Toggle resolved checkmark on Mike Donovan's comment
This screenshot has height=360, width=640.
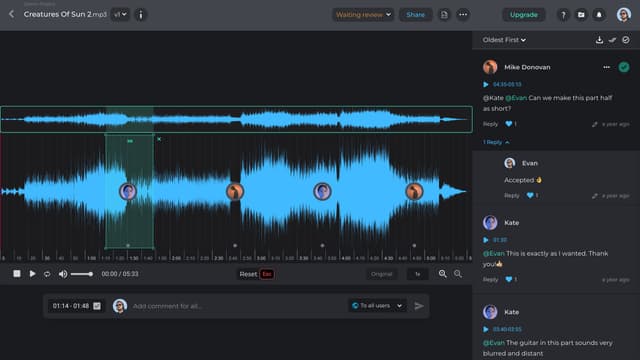624,67
